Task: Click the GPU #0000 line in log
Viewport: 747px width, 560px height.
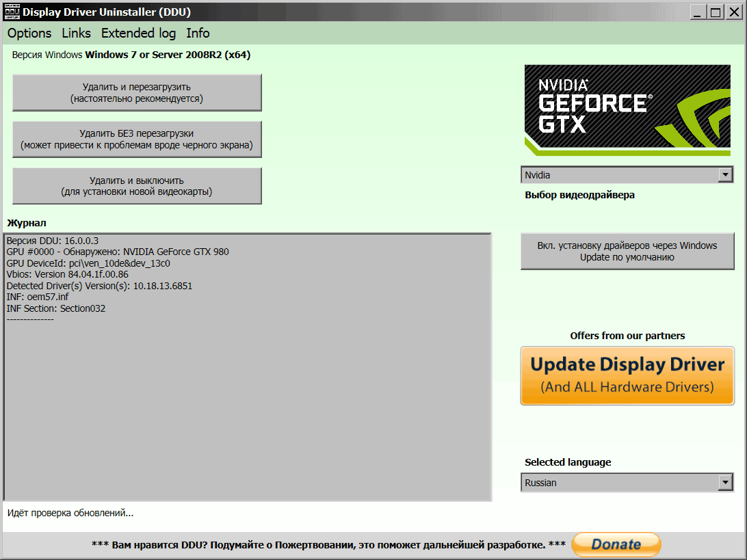Action: (118, 252)
